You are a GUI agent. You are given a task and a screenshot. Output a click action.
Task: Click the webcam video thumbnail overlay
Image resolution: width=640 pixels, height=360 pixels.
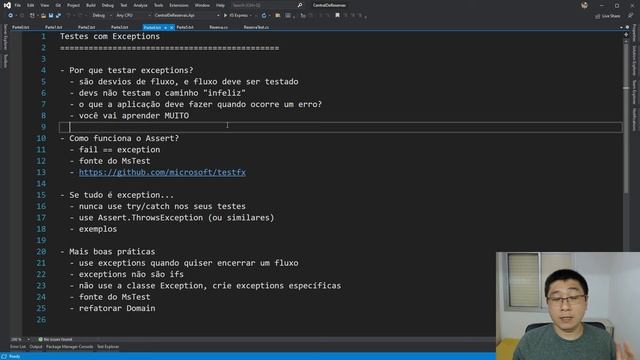[568, 306]
